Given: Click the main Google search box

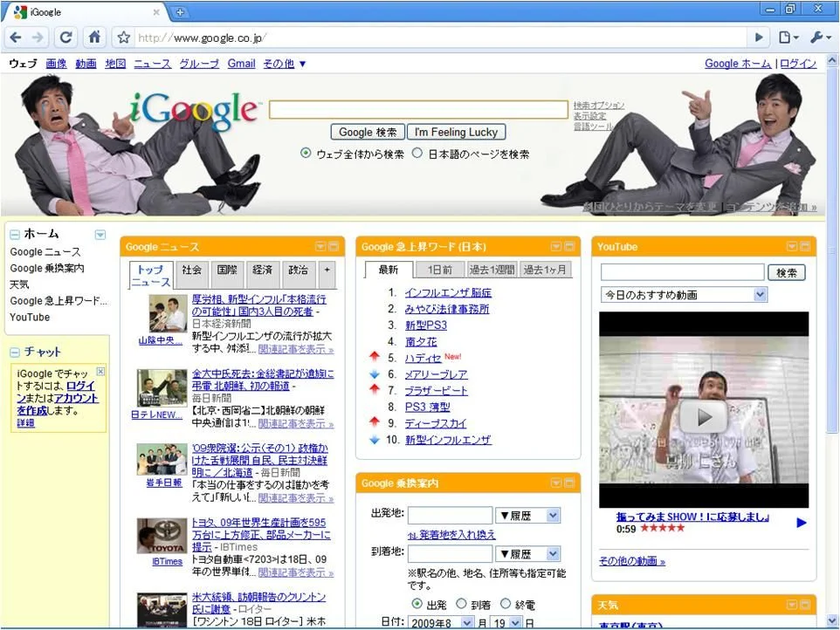Looking at the screenshot, I should tap(418, 109).
